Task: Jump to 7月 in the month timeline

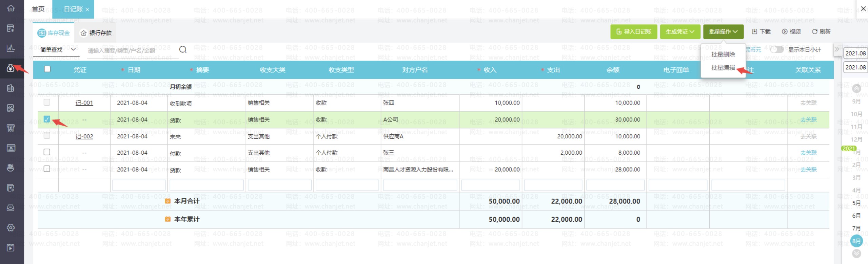Action: click(x=856, y=228)
